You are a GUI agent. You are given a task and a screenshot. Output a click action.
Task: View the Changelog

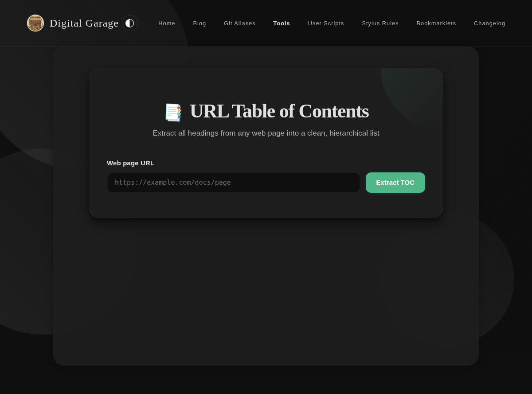(x=489, y=23)
